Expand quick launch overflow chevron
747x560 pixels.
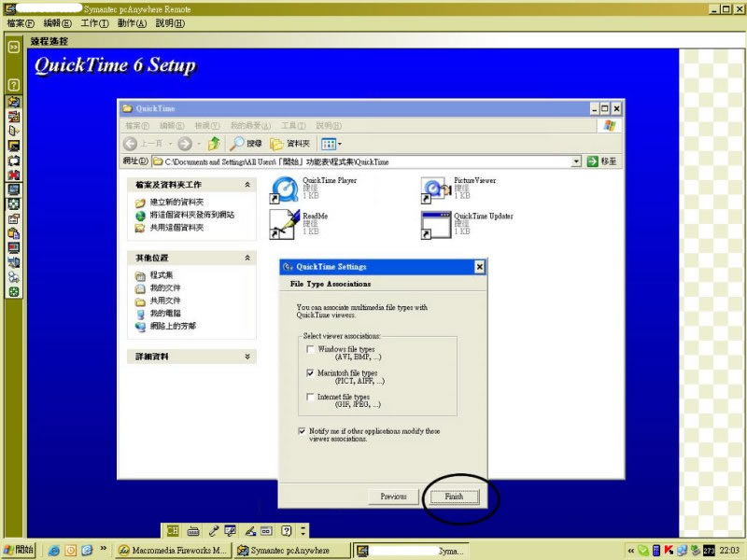[x=103, y=549]
